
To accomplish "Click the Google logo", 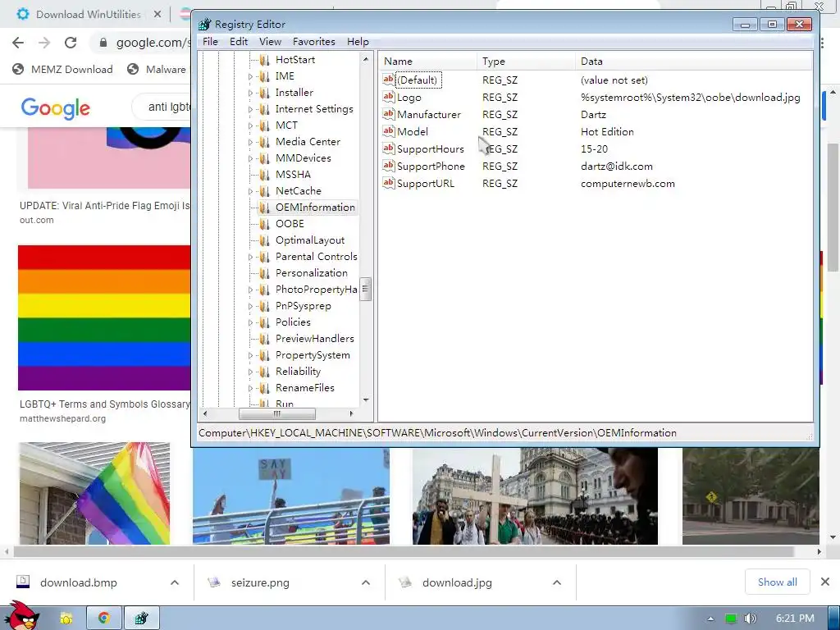I will coord(56,108).
